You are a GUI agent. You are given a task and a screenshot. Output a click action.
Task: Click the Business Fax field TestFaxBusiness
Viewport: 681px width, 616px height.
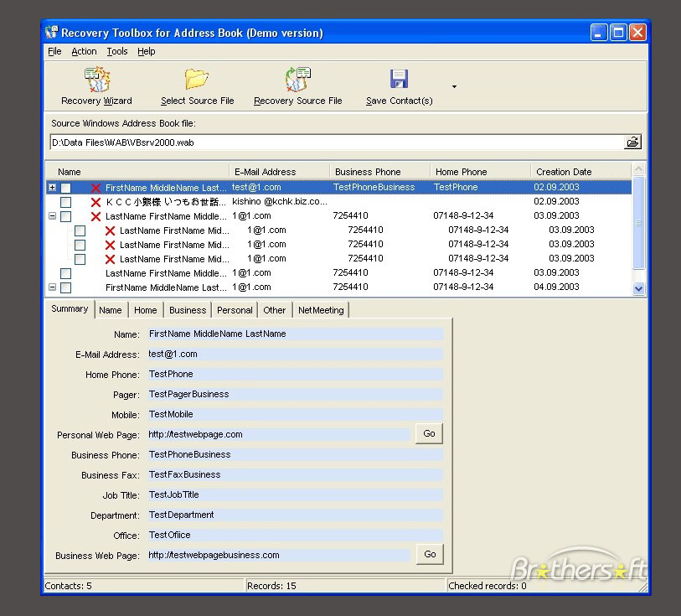(x=296, y=475)
